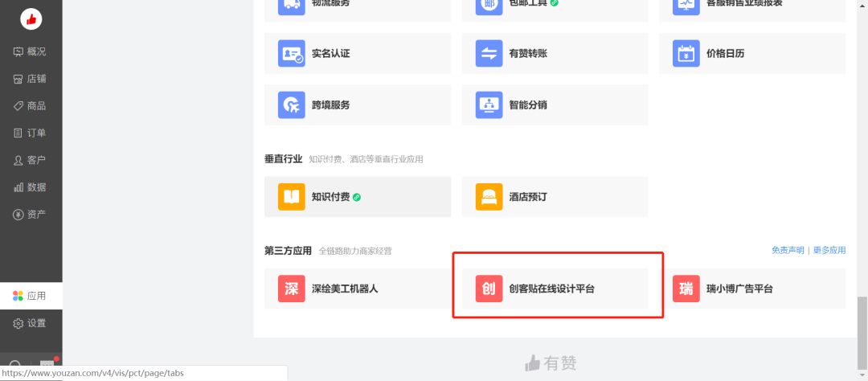Click the 客户 person icon in sidebar
The height and width of the screenshot is (381, 868).
[x=18, y=160]
